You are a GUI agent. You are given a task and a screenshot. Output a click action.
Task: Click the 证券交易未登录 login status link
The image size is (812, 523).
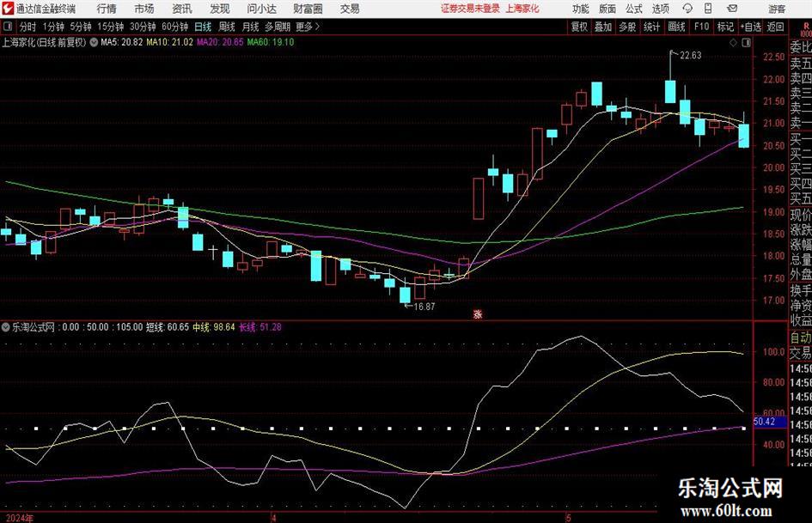point(470,9)
